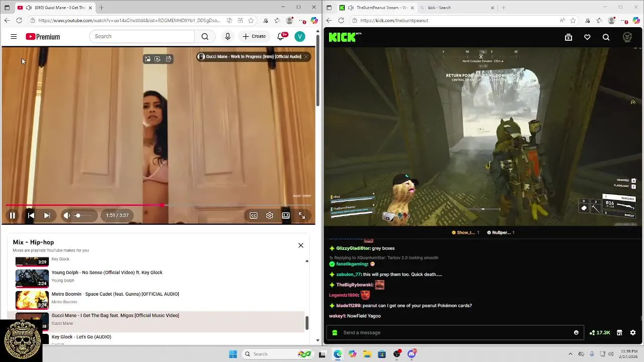Close the kick - Search tab

point(492,8)
